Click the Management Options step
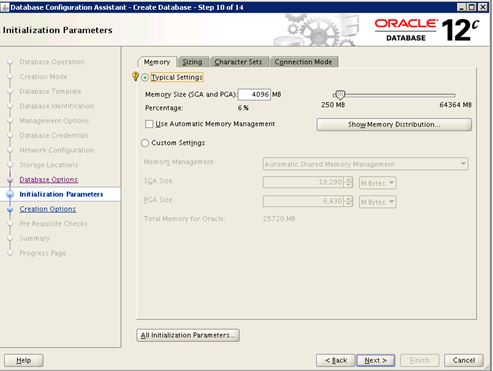 (54, 121)
